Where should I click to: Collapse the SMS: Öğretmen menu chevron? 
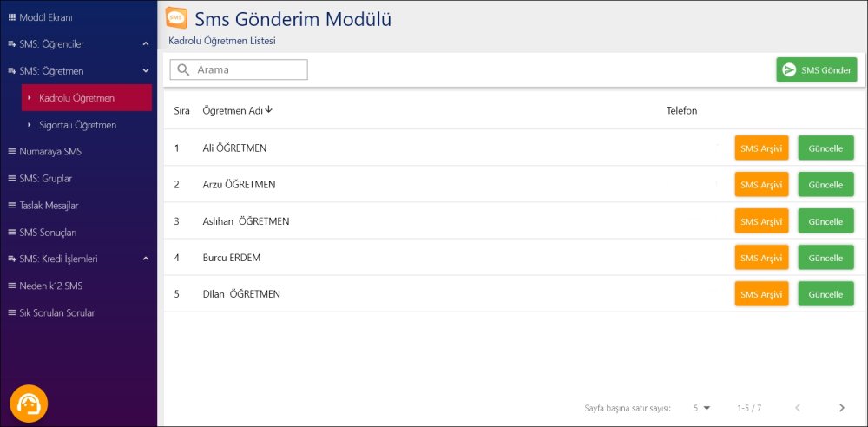pos(146,70)
